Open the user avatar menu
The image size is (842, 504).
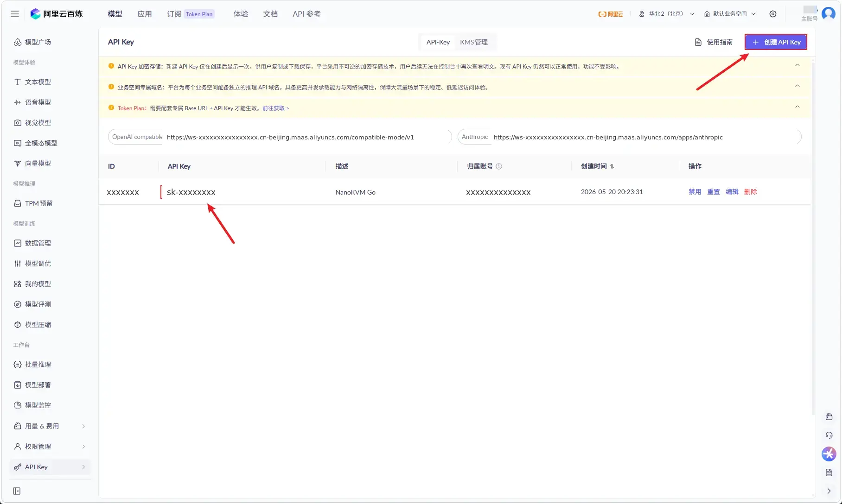pos(828,13)
